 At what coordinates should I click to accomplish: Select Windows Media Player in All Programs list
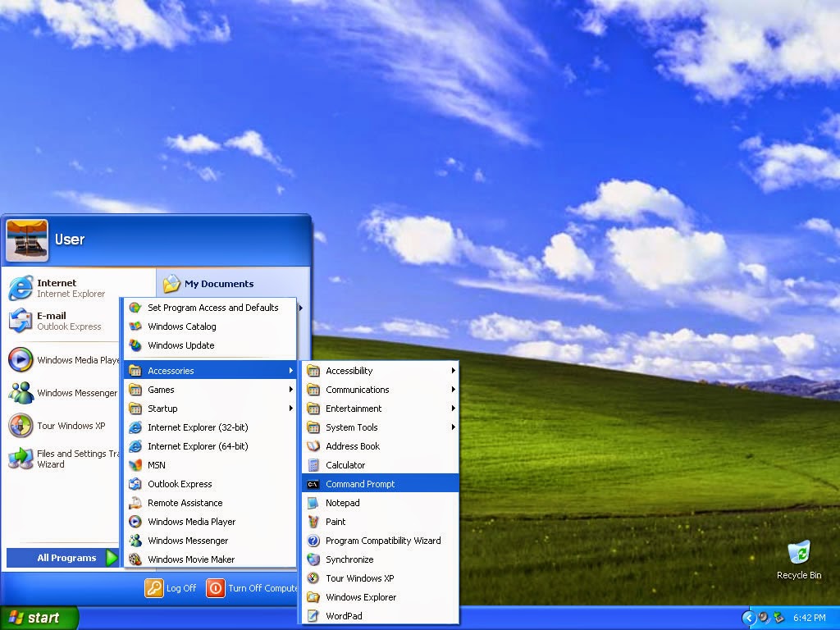pyautogui.click(x=210, y=522)
